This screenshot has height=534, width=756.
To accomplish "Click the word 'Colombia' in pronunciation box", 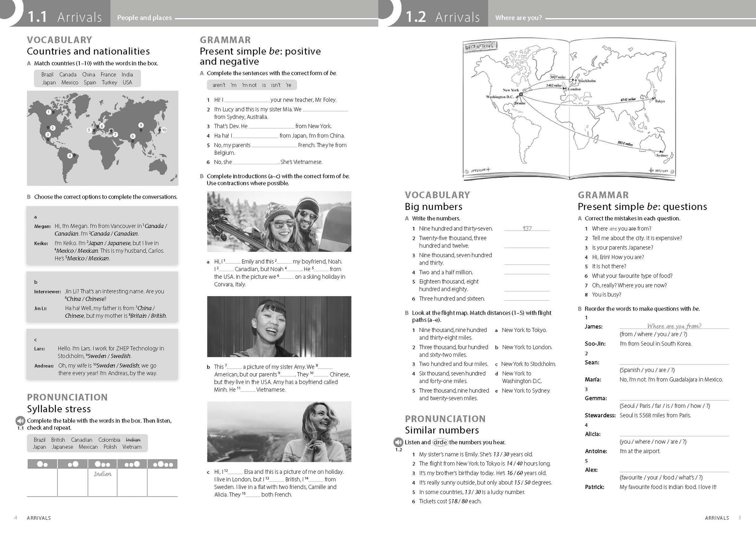I will pos(109,440).
